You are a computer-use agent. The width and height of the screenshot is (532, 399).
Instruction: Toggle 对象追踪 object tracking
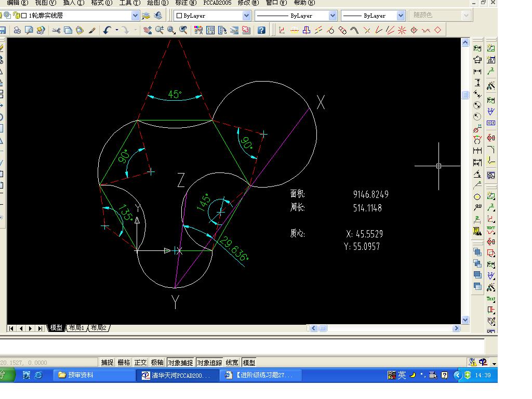pos(210,363)
